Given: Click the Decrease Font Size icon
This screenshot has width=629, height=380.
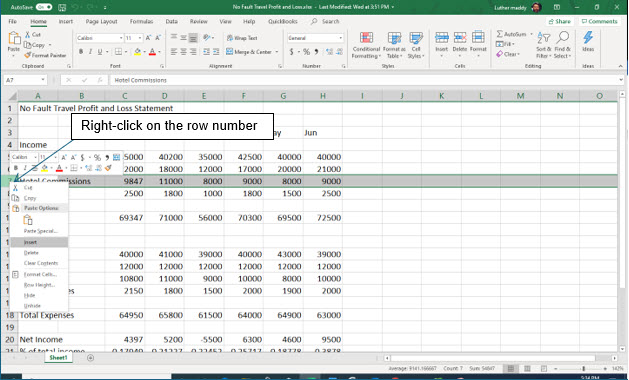Looking at the screenshot, I should tap(158, 38).
